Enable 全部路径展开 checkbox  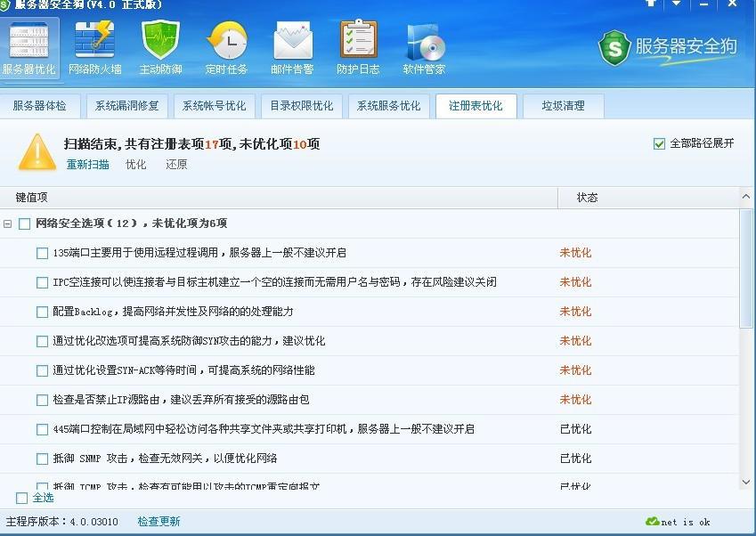click(660, 142)
